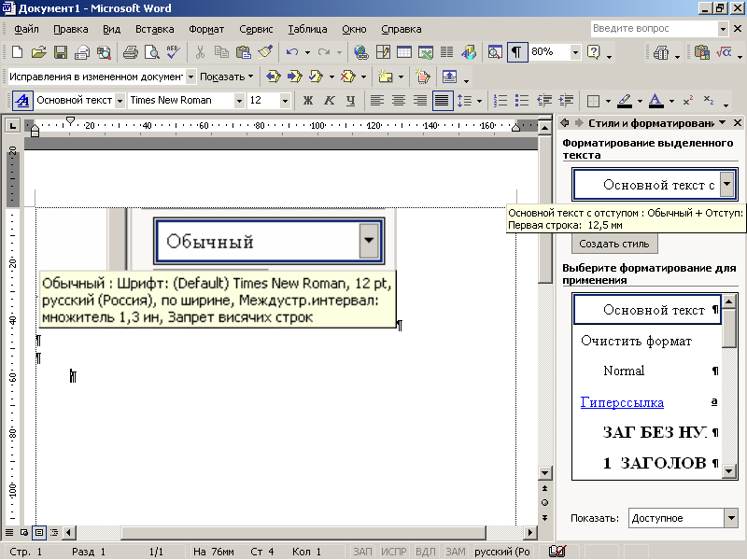The height and width of the screenshot is (560, 747).
Task: Open the Сервис menu
Action: [x=256, y=29]
